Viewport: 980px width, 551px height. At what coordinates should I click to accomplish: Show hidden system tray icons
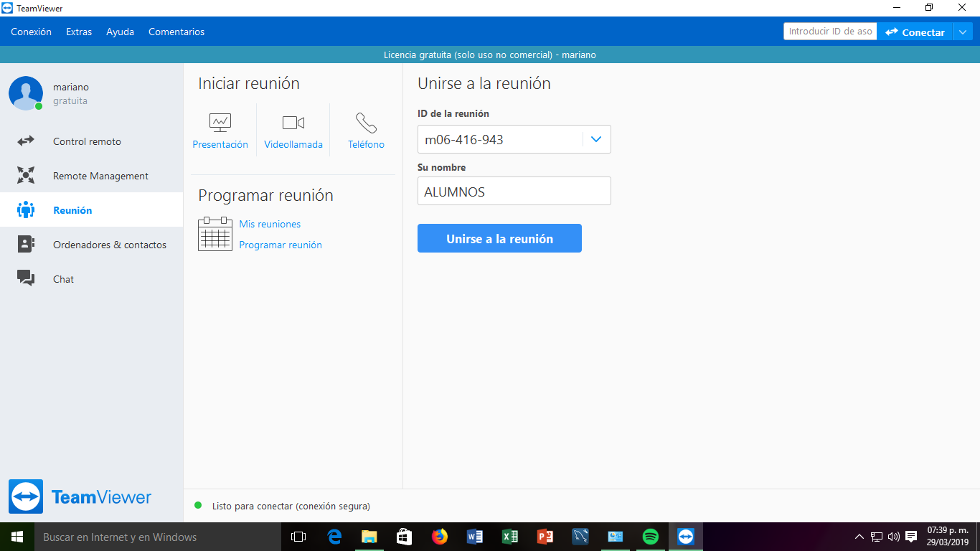[859, 537]
